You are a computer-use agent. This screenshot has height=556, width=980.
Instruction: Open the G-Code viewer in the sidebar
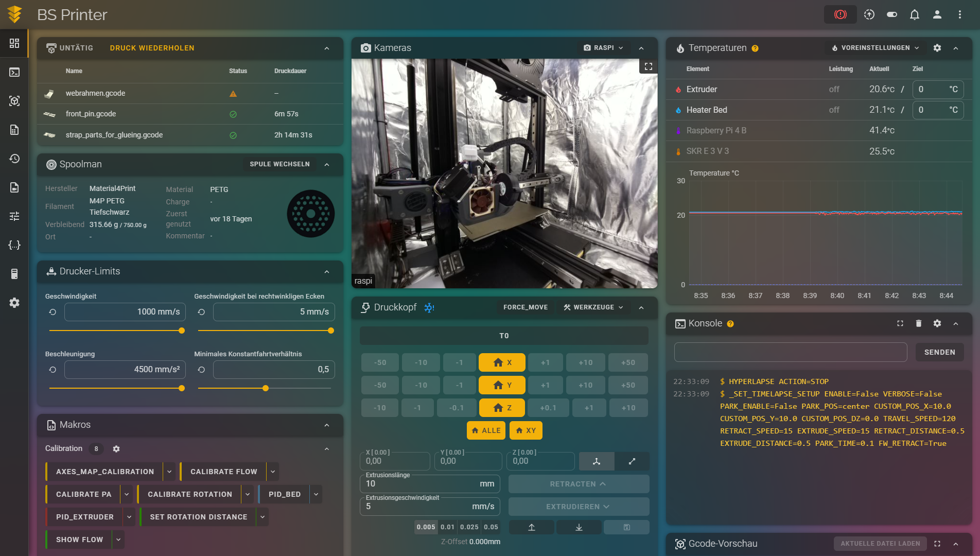click(14, 101)
